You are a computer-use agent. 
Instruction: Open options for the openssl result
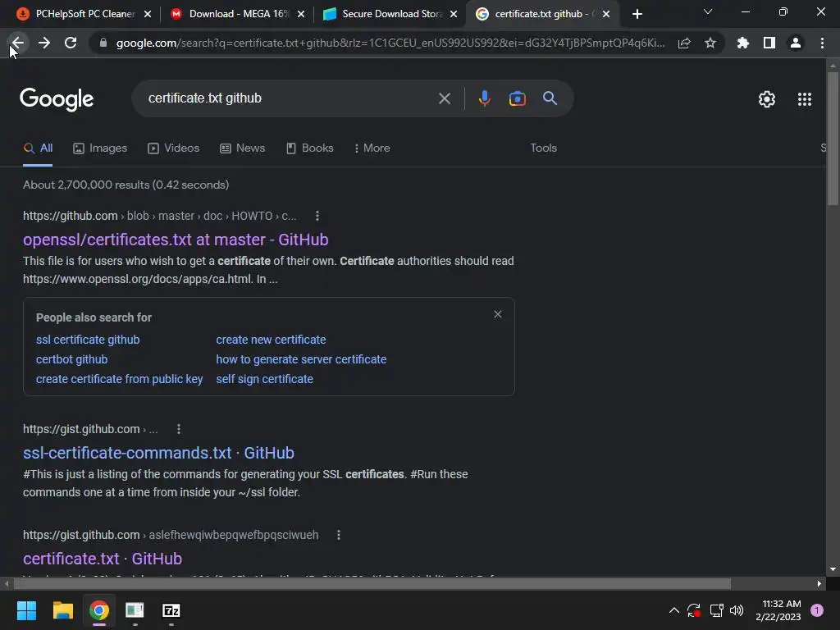coord(317,216)
